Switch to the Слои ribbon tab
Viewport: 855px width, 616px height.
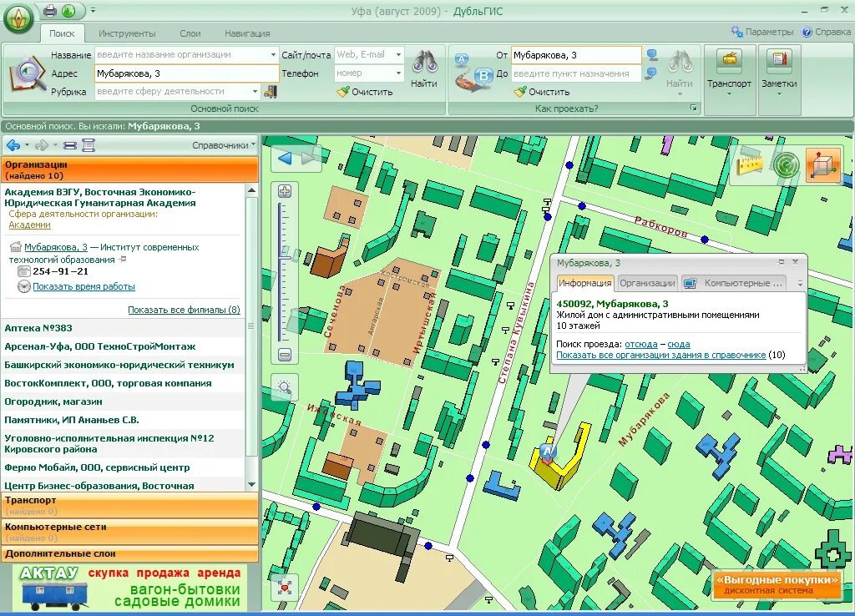pos(190,33)
